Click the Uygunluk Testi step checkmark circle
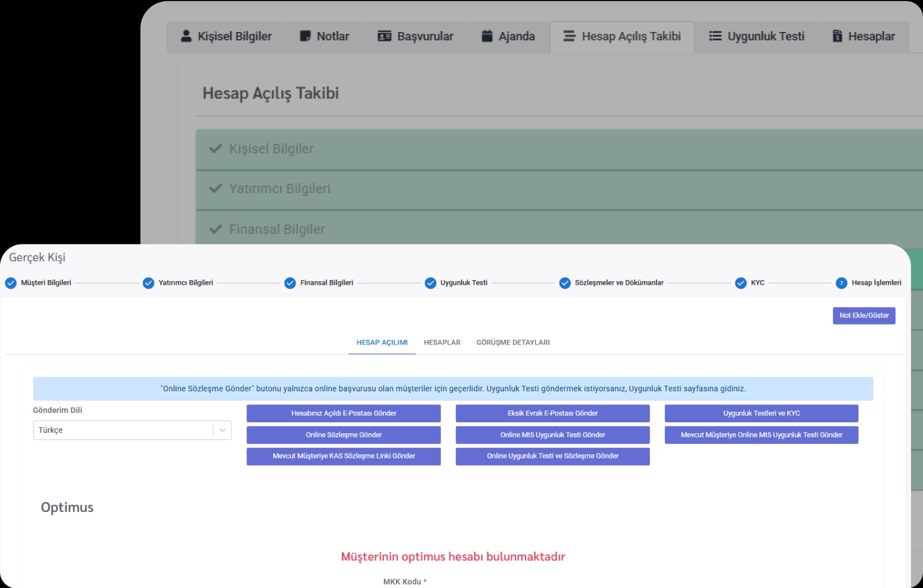 430,283
